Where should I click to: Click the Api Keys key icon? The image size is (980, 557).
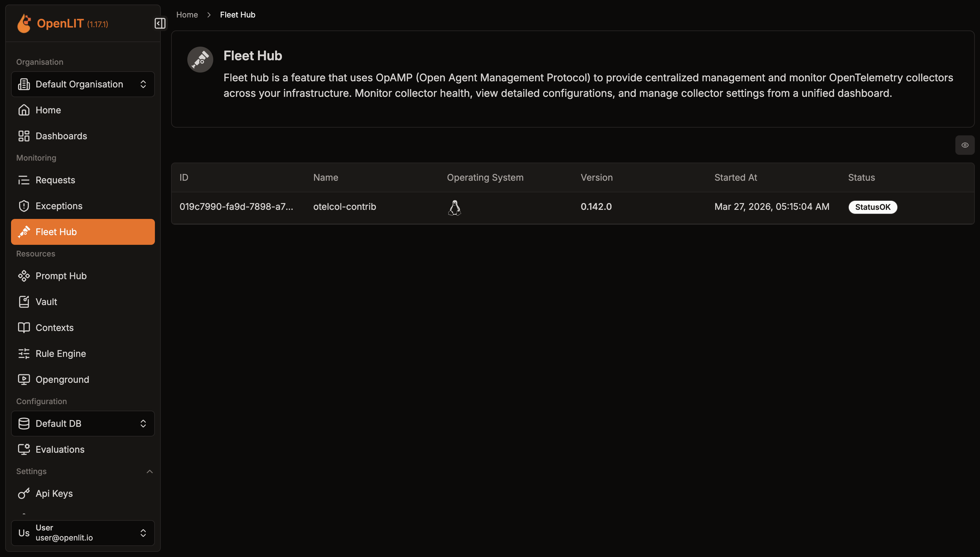click(24, 494)
